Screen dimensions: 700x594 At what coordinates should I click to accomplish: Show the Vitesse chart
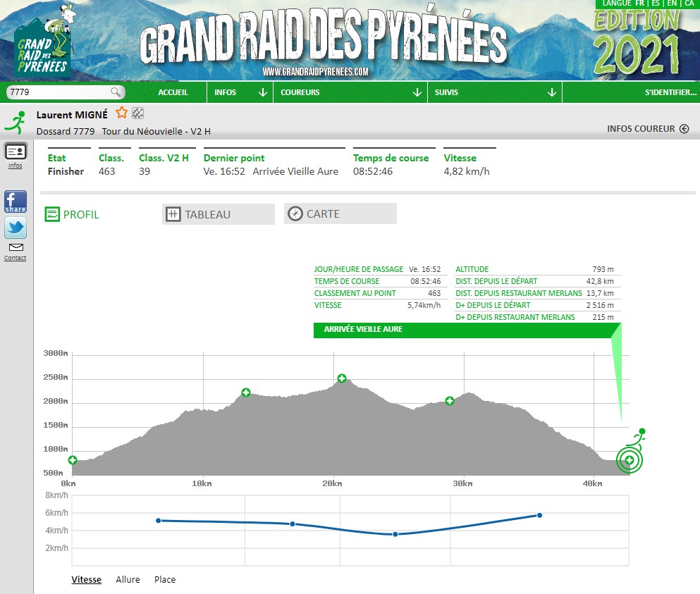click(87, 579)
